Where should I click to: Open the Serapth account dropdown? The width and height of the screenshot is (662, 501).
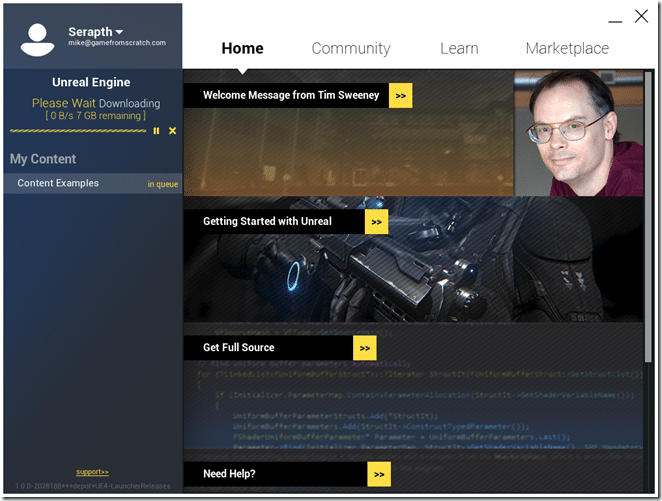coord(96,32)
